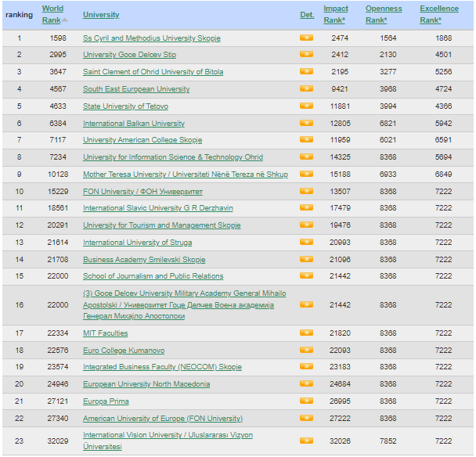Open details icon for Europa Prima
Viewport: 476px width, 457px height.
(x=306, y=401)
